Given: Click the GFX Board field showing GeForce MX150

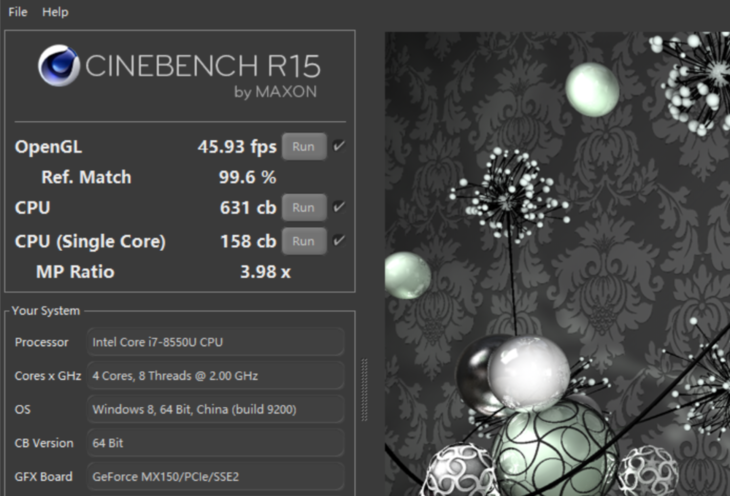Looking at the screenshot, I should coord(216,476).
